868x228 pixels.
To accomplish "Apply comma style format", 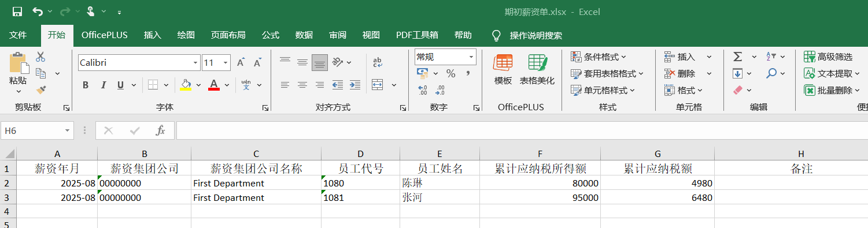I will click(468, 73).
